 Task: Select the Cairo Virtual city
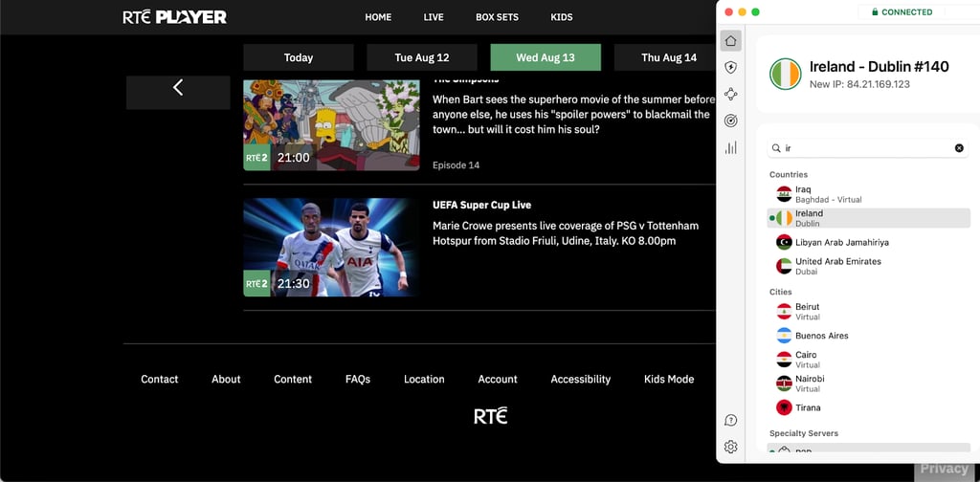click(x=869, y=360)
